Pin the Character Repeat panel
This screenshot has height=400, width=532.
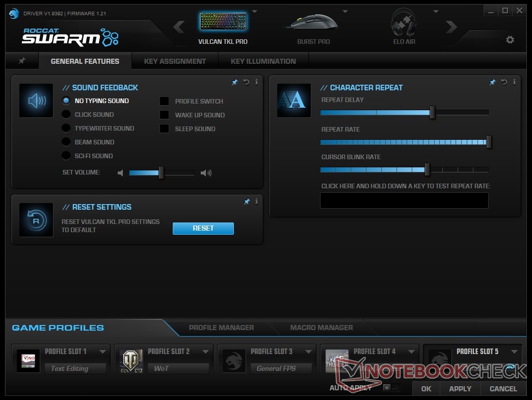click(x=492, y=82)
